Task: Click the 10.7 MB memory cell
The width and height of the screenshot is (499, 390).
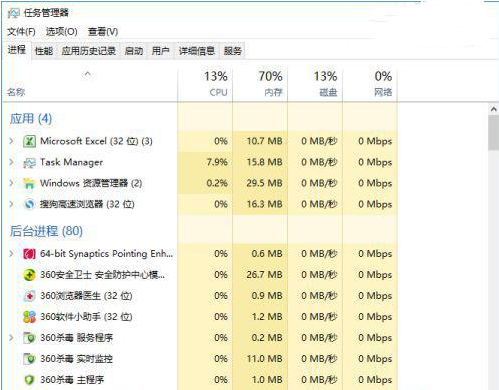Action: click(260, 141)
